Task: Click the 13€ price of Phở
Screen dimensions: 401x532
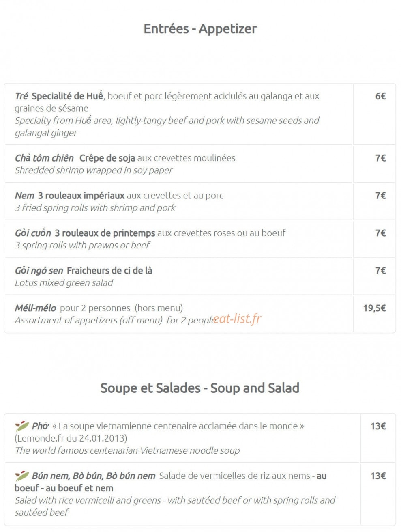Action: point(378,426)
